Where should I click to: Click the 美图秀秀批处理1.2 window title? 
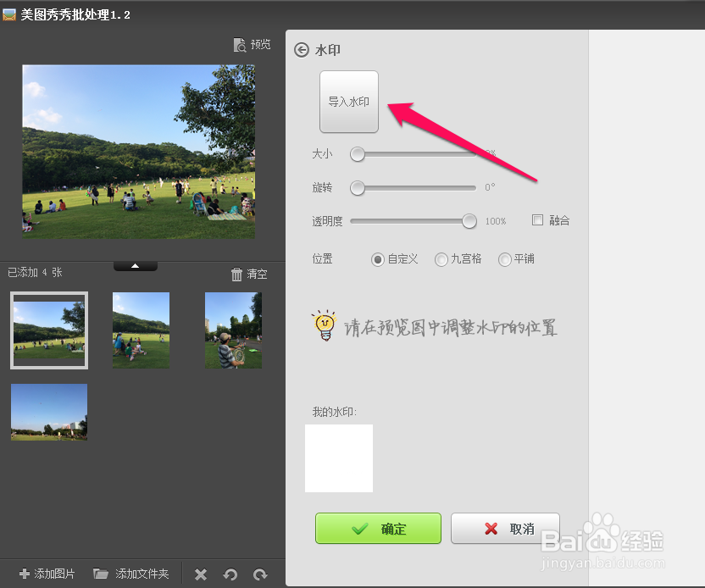coord(75,15)
